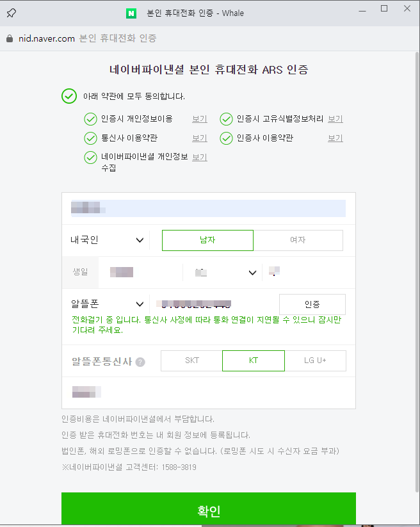Select 남자 gender option
The height and width of the screenshot is (527, 420).
(207, 240)
